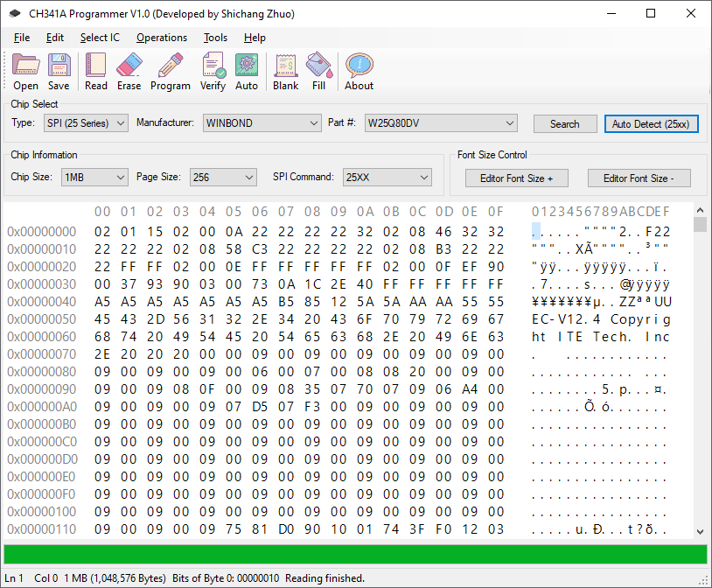The width and height of the screenshot is (712, 588).
Task: Open the Edit menu
Action: point(55,38)
